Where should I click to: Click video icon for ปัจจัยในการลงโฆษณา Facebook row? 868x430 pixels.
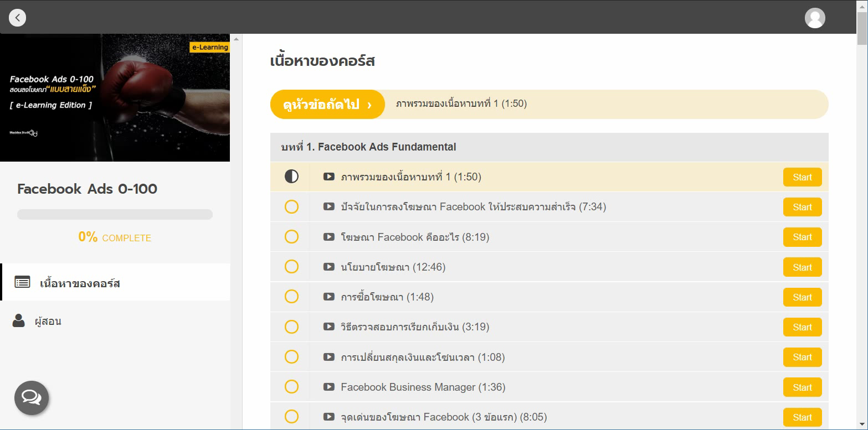(x=329, y=206)
